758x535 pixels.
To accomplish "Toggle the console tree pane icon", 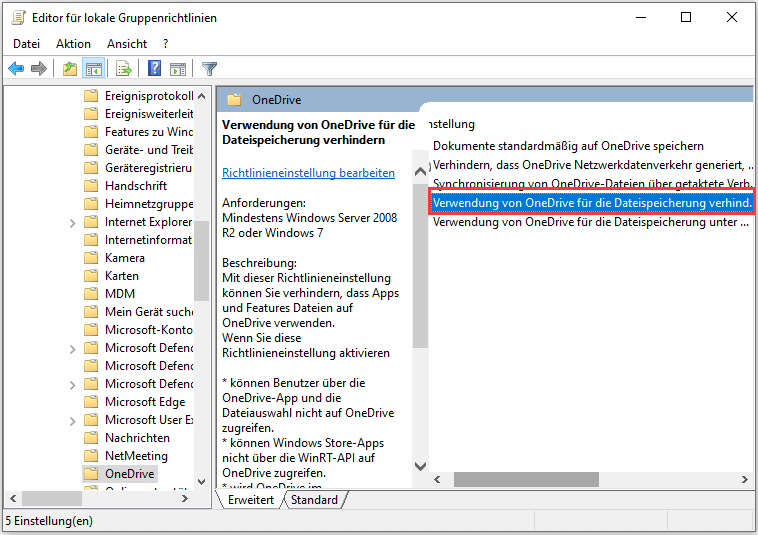I will pyautogui.click(x=93, y=69).
